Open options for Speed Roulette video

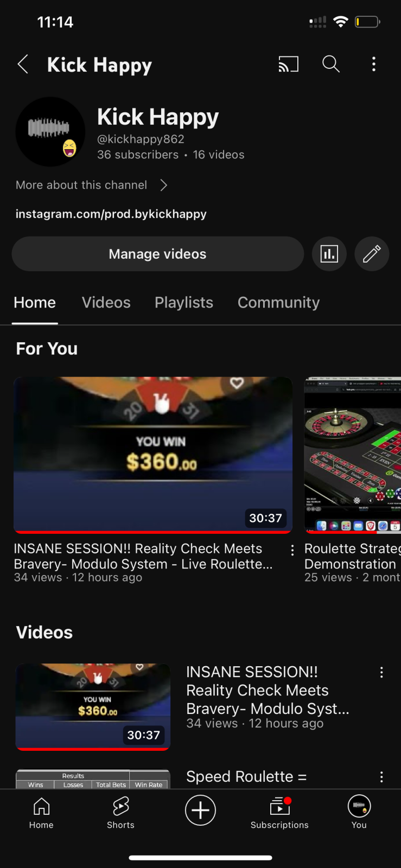[x=381, y=777]
